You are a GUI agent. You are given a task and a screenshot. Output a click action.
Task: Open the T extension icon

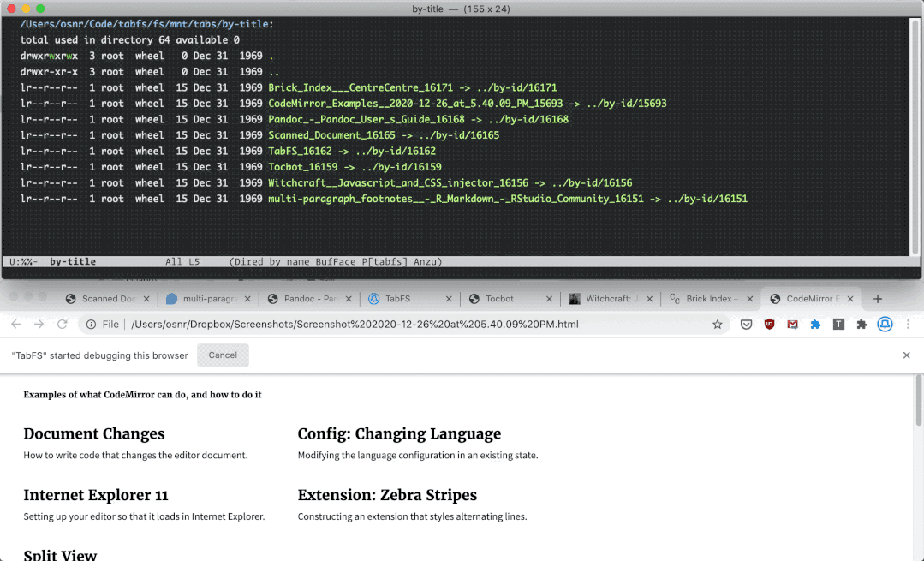(x=838, y=324)
